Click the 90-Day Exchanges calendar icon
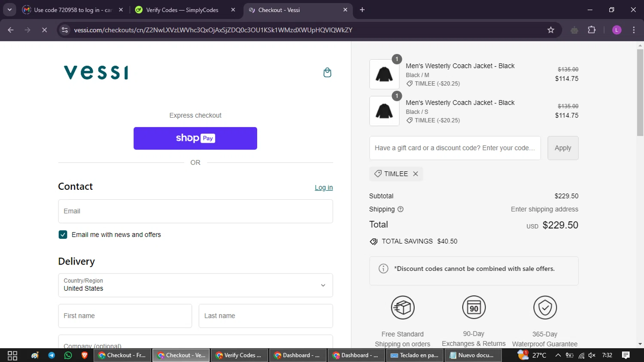644x362 pixels. tap(474, 307)
